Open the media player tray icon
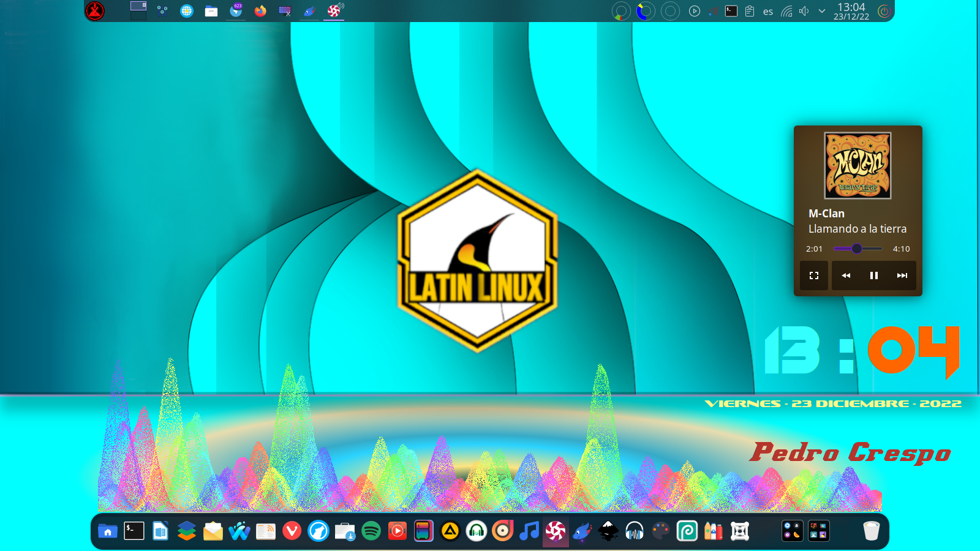This screenshot has height=551, width=980. tap(695, 11)
